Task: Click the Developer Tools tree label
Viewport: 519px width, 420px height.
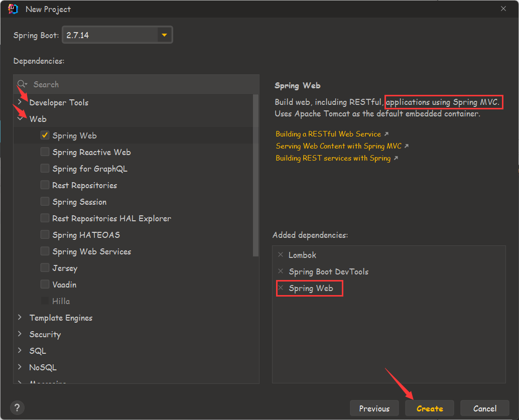Action: 59,102
